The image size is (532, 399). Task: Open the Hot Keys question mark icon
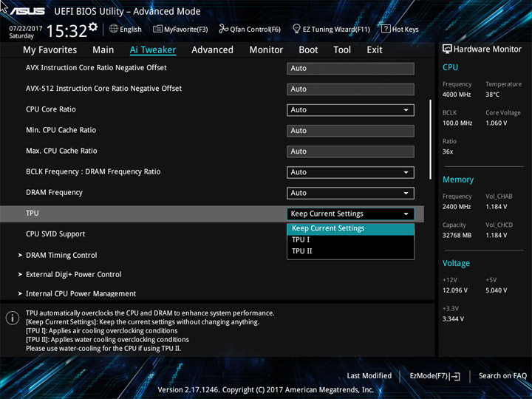click(x=386, y=29)
